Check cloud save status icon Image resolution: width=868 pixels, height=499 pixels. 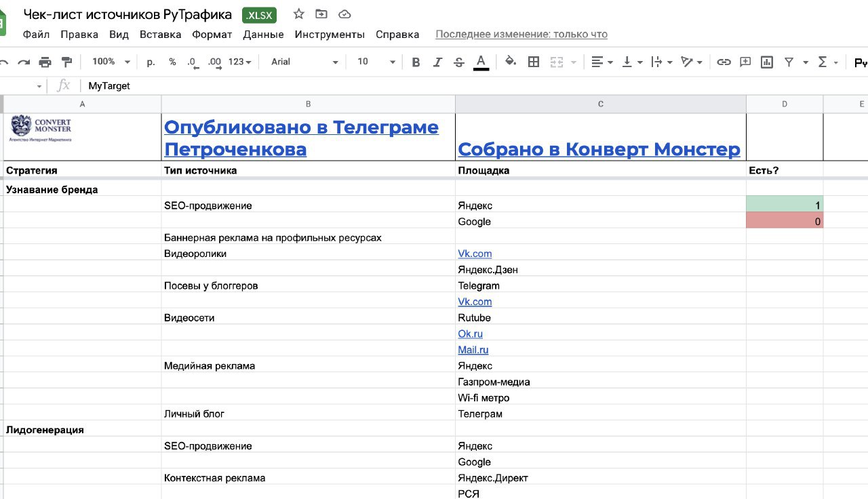point(344,14)
